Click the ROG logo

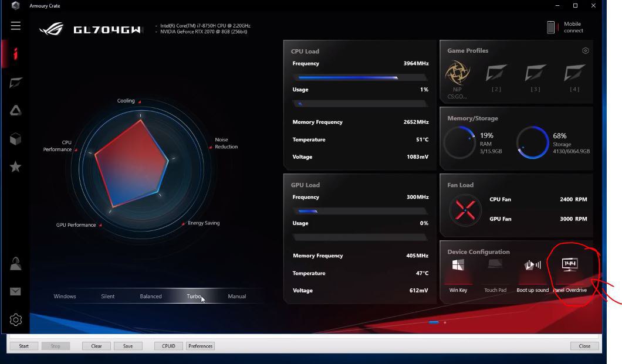click(x=52, y=29)
